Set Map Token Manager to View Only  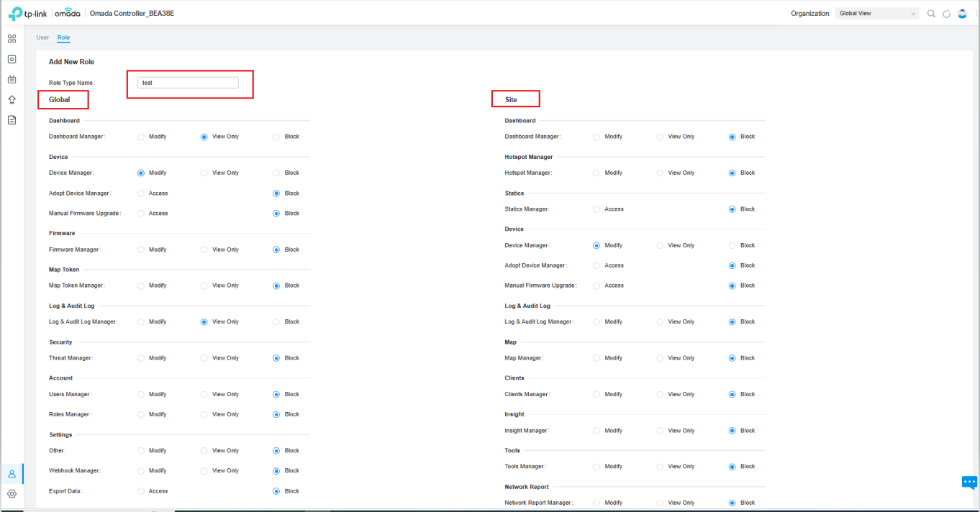pos(204,285)
